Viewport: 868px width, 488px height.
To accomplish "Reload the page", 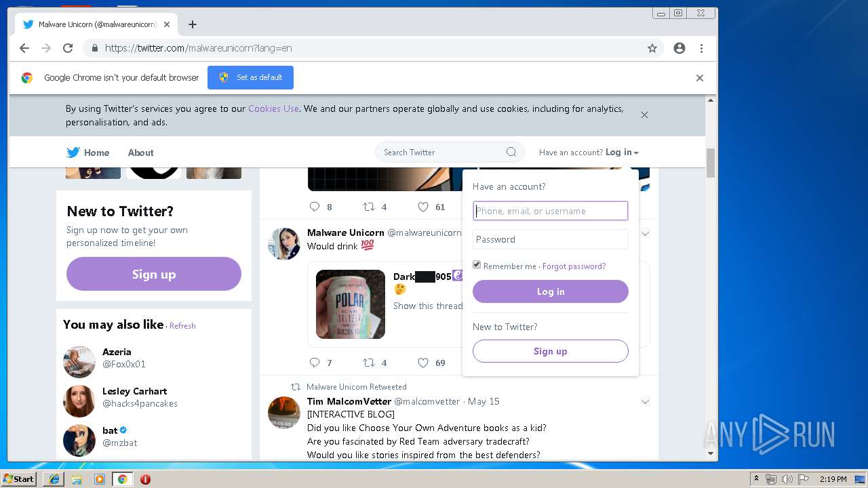I will (x=68, y=48).
